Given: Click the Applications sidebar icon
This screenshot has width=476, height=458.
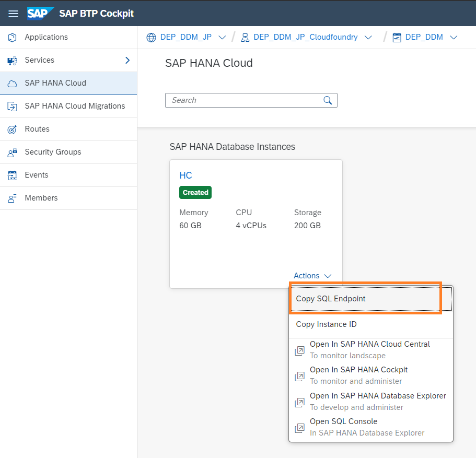Looking at the screenshot, I should [x=12, y=37].
